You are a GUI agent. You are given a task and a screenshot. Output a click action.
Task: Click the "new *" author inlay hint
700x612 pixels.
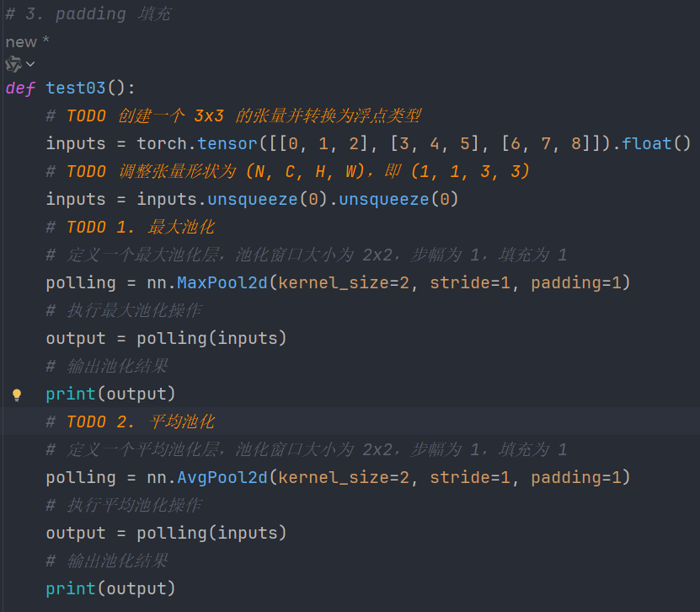[x=27, y=42]
